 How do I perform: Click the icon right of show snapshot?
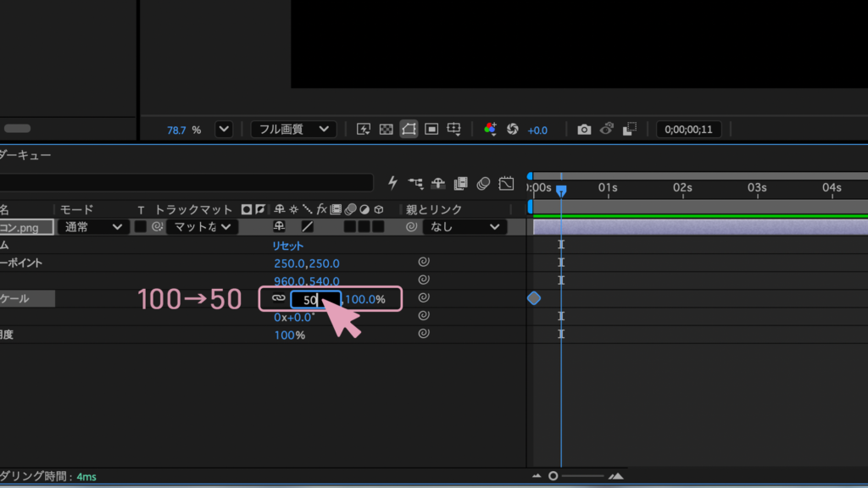click(630, 130)
